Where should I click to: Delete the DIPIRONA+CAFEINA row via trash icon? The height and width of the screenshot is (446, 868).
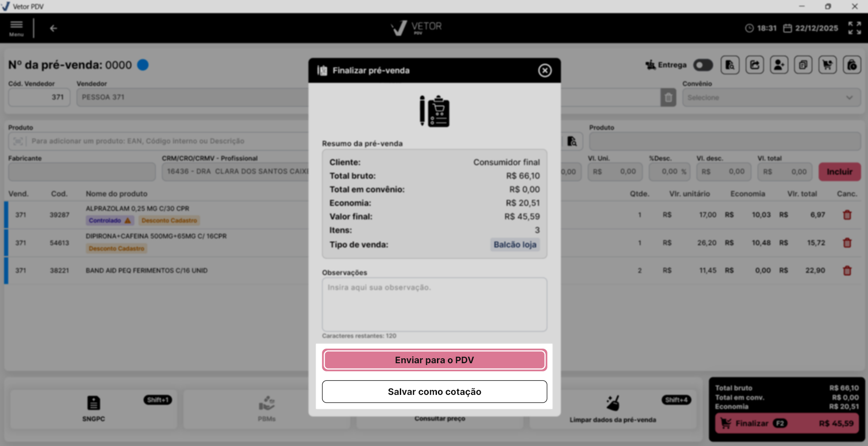tap(847, 243)
